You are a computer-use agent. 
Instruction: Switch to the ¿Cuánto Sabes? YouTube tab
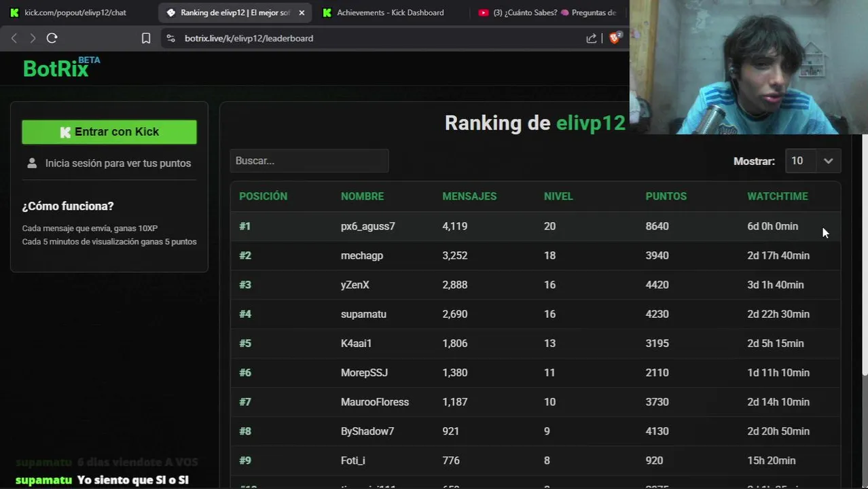click(x=547, y=12)
